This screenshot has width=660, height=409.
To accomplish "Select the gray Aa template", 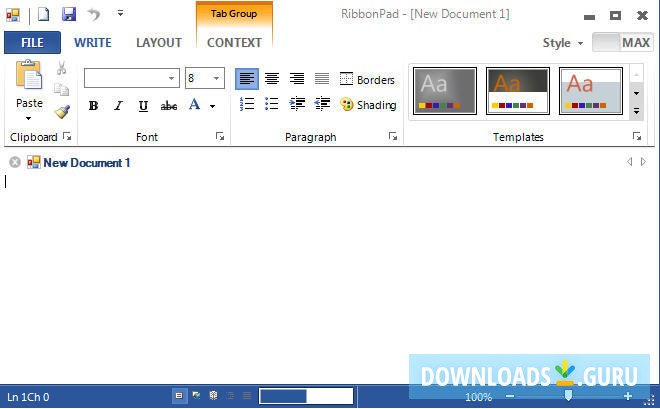I will 445,91.
